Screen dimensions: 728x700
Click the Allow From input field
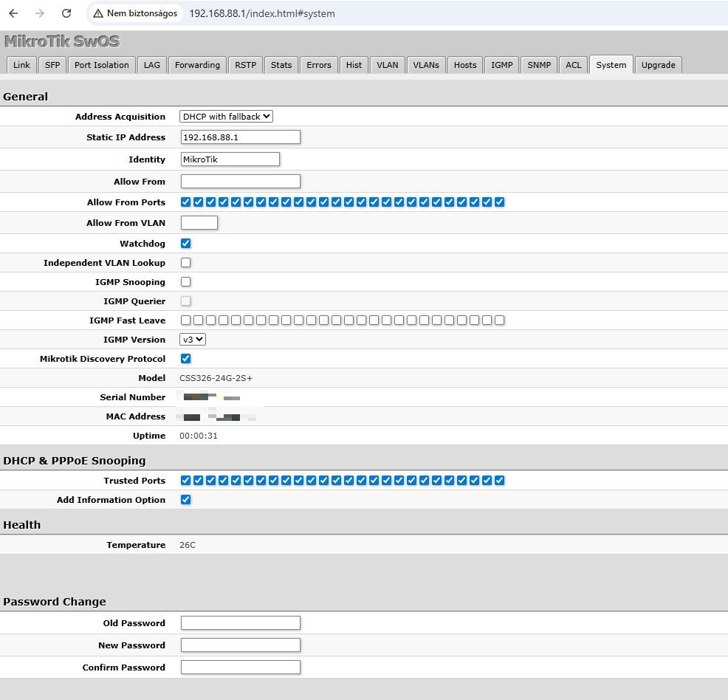point(241,182)
